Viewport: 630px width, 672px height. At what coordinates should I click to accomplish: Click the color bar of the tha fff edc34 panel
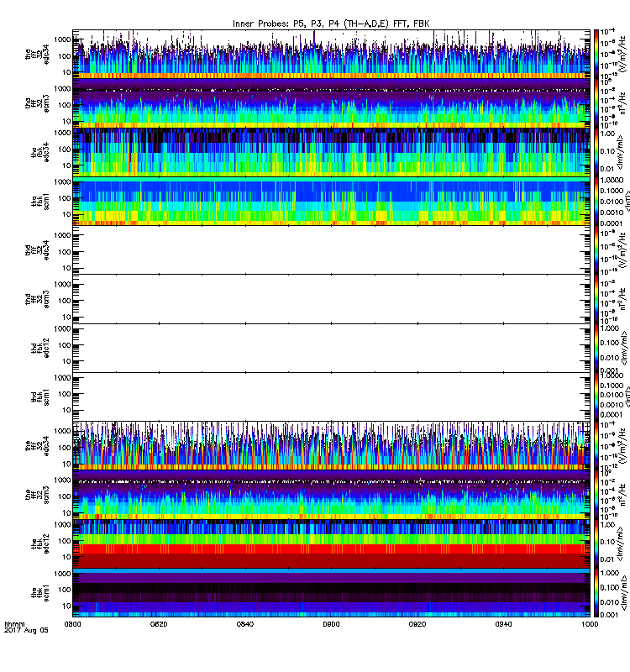(x=596, y=55)
